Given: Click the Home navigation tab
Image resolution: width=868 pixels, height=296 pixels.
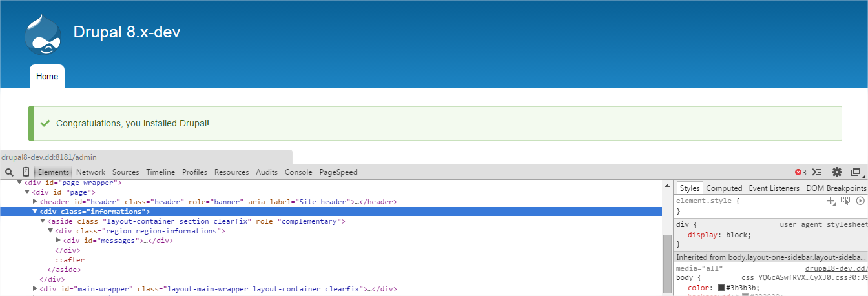Looking at the screenshot, I should pyautogui.click(x=47, y=76).
